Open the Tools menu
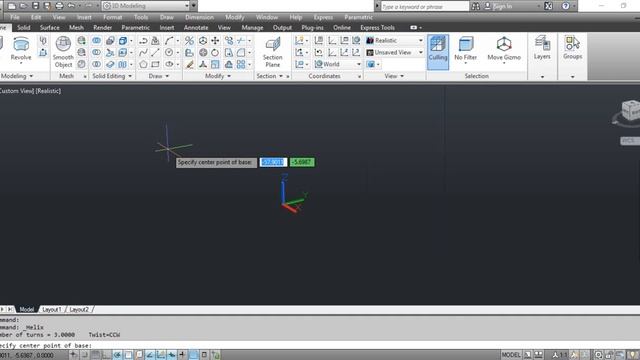This screenshot has height=360, width=640. 141,17
